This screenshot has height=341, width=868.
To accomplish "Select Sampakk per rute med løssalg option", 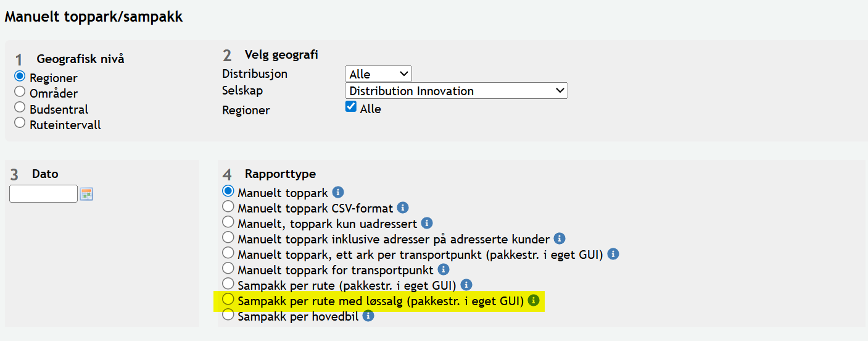I will pyautogui.click(x=228, y=300).
